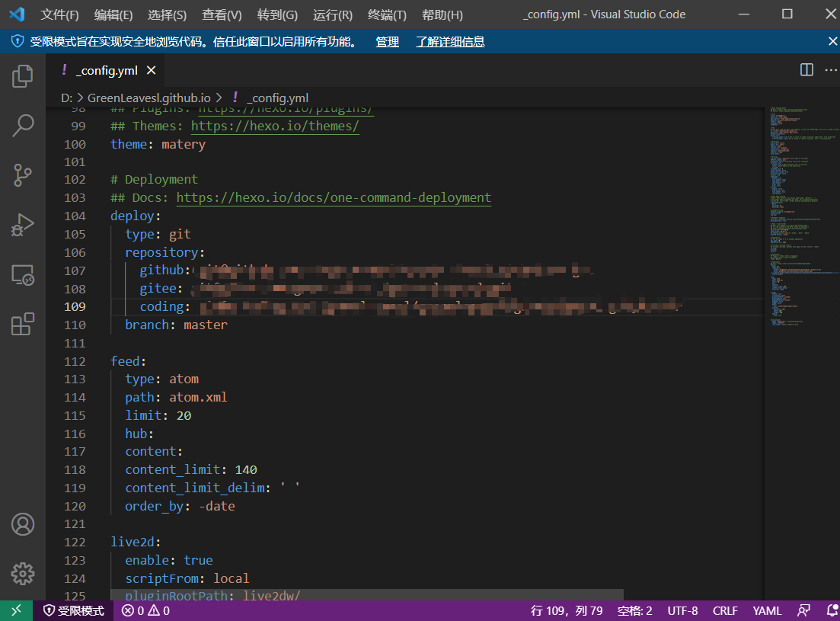Screen dimensions: 840x621
Task: Click order_by value -date
Action: 216,506
